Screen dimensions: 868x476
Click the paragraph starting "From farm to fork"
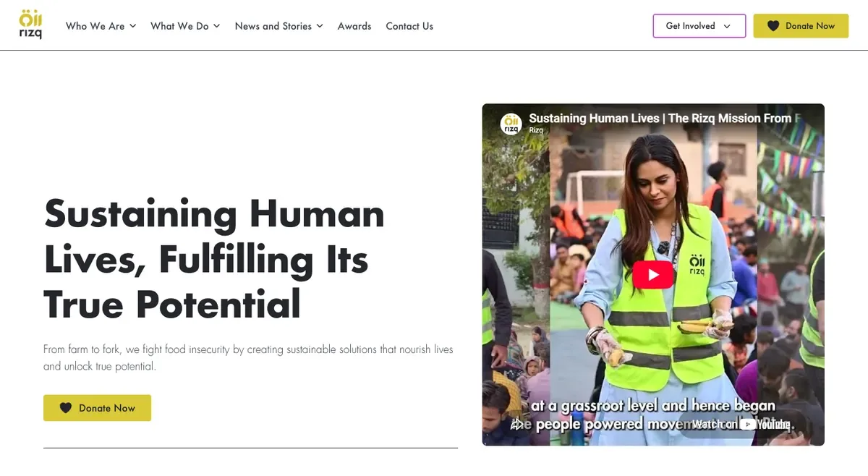pos(248,358)
